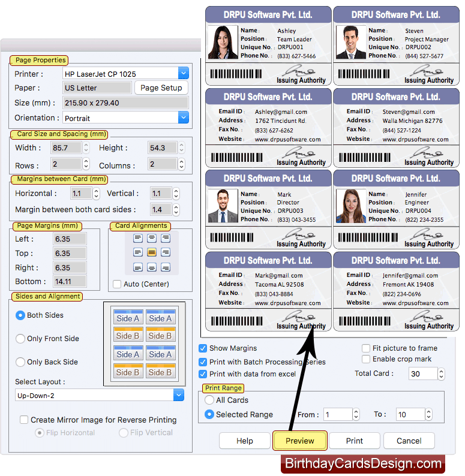The width and height of the screenshot is (465, 476).
Task: Select middle-right card alignment icon
Action: point(166,252)
